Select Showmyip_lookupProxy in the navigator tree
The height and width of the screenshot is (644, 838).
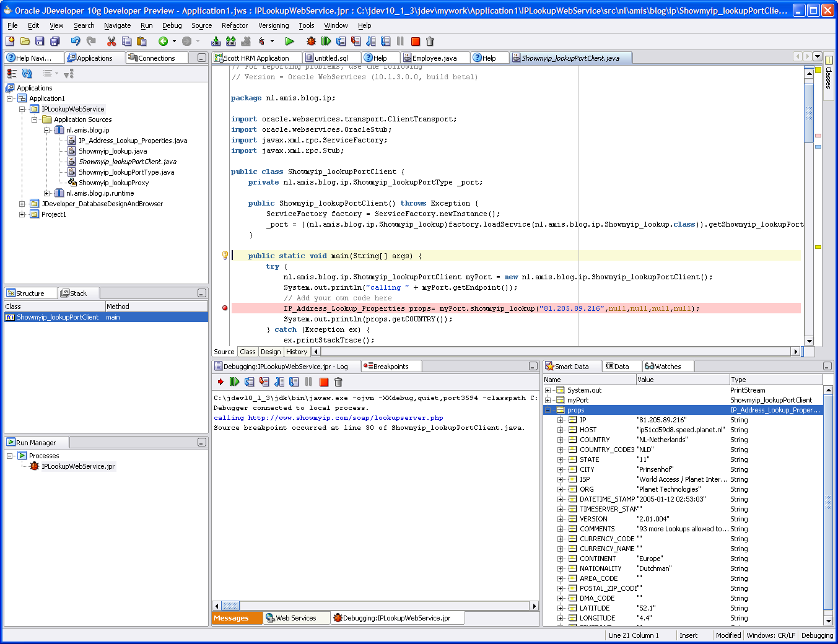tap(113, 183)
